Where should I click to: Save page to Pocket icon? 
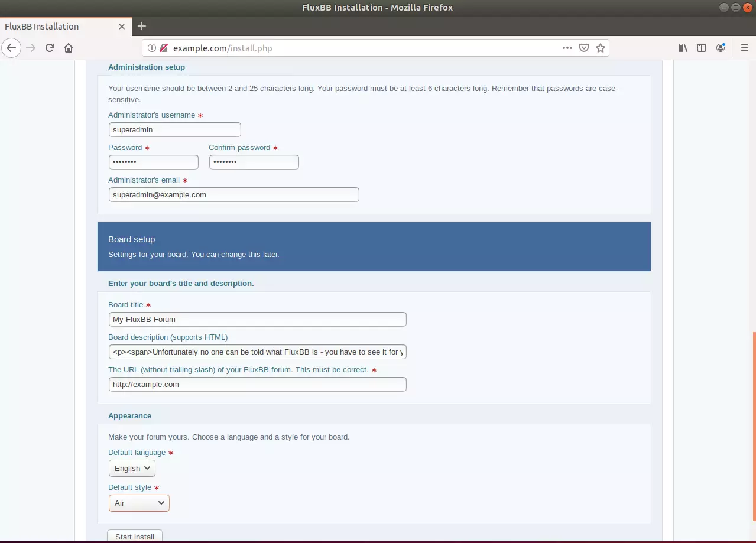tap(584, 48)
